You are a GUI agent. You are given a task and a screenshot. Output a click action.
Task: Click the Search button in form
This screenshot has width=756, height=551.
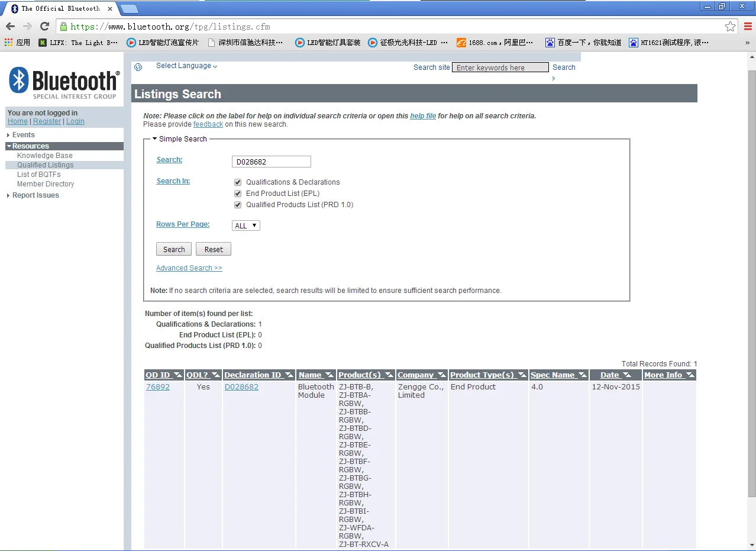coord(174,249)
